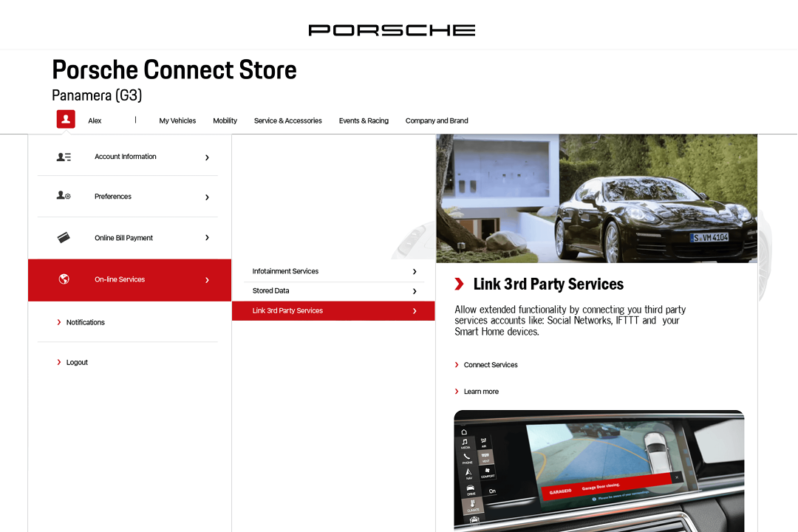Screen dimensions: 798x532
Task: Expand Account Information with its chevron
Action: click(x=207, y=157)
